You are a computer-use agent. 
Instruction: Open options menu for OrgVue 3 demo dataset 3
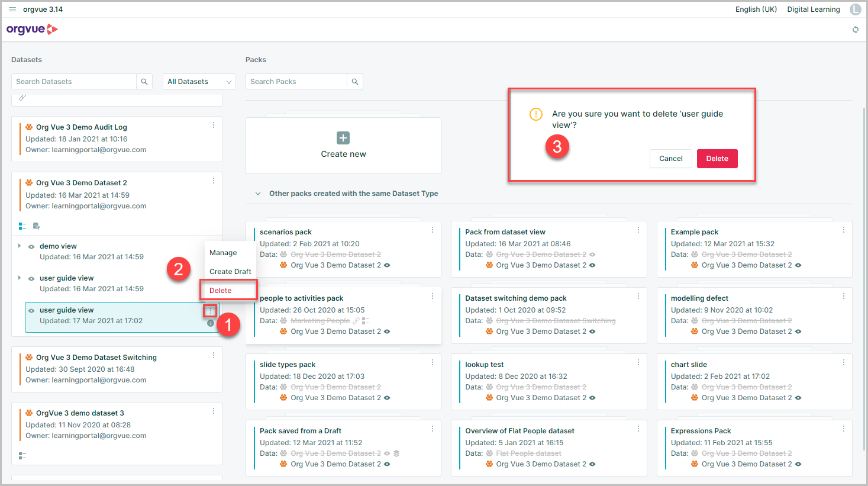point(214,411)
